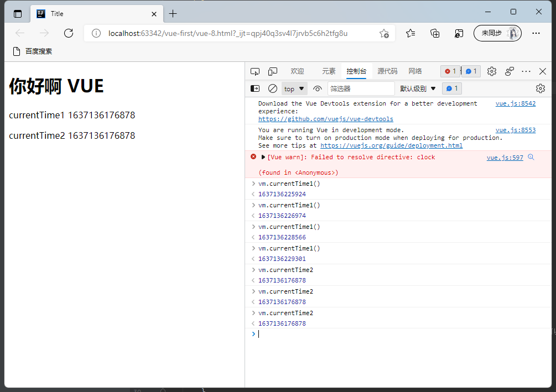The image size is (556, 392).
Task: Open the vue.js:597 source link
Action: tap(505, 158)
